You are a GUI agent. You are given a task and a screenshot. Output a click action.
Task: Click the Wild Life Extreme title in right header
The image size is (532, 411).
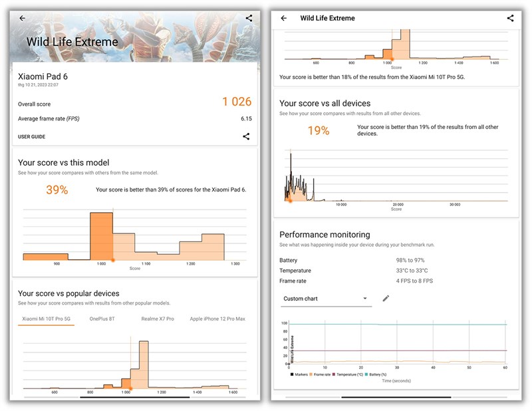pyautogui.click(x=327, y=18)
